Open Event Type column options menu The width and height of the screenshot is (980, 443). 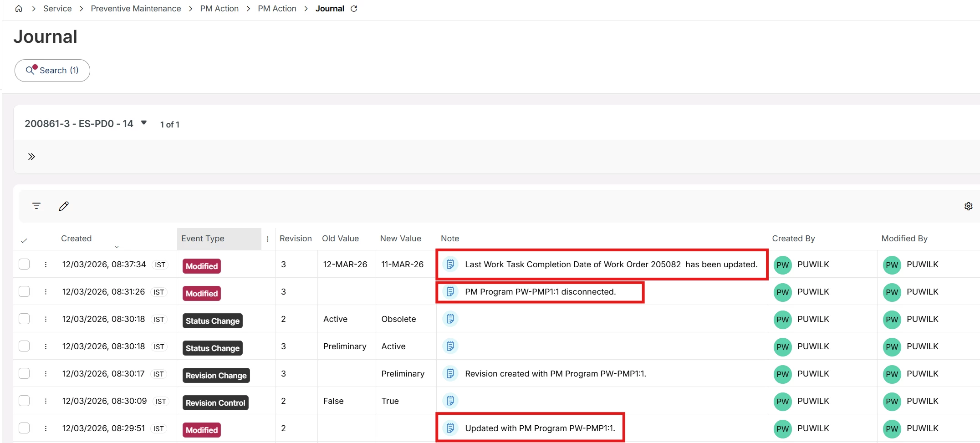[267, 239]
